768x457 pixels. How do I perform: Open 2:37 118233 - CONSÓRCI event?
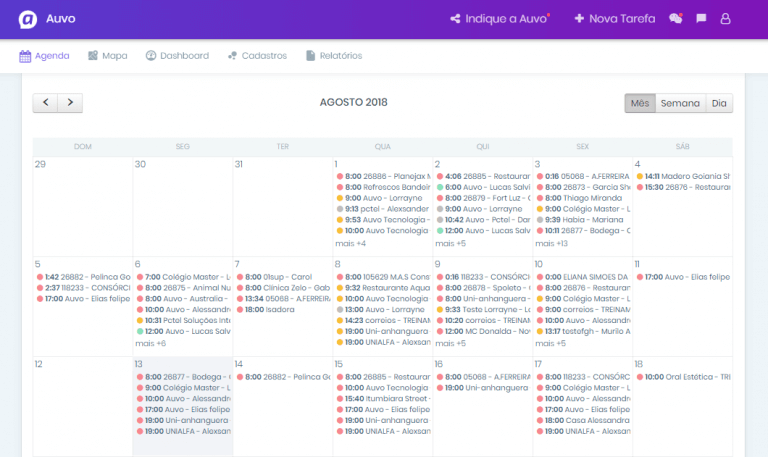click(x=83, y=288)
